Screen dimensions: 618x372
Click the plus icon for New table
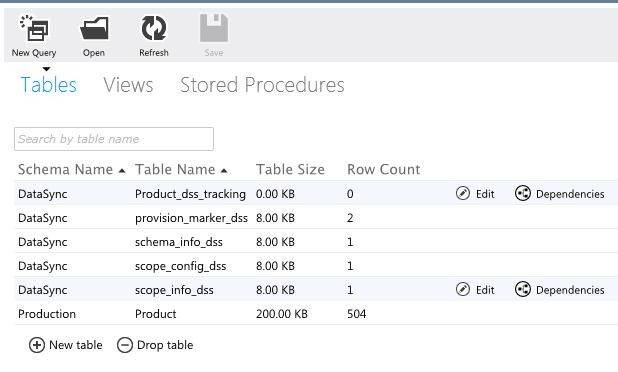pyautogui.click(x=37, y=345)
